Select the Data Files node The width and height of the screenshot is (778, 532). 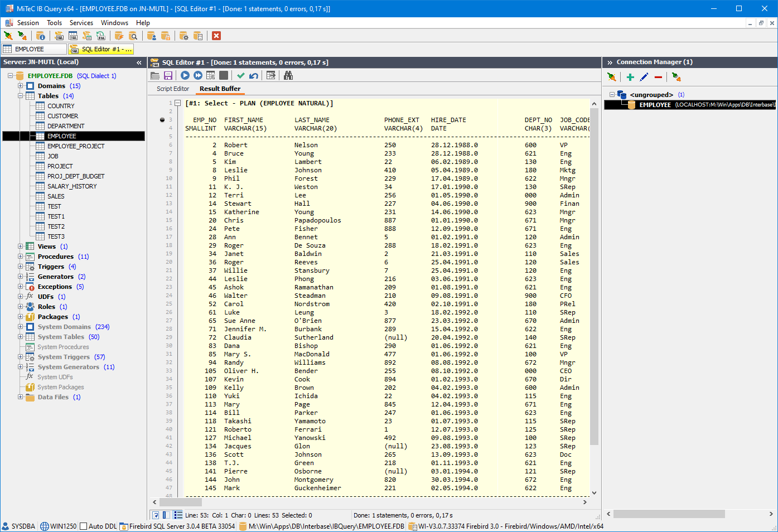pos(53,396)
